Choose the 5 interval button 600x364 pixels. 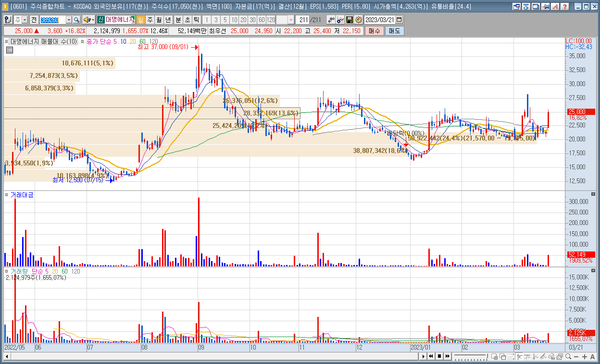pyautogui.click(x=225, y=20)
